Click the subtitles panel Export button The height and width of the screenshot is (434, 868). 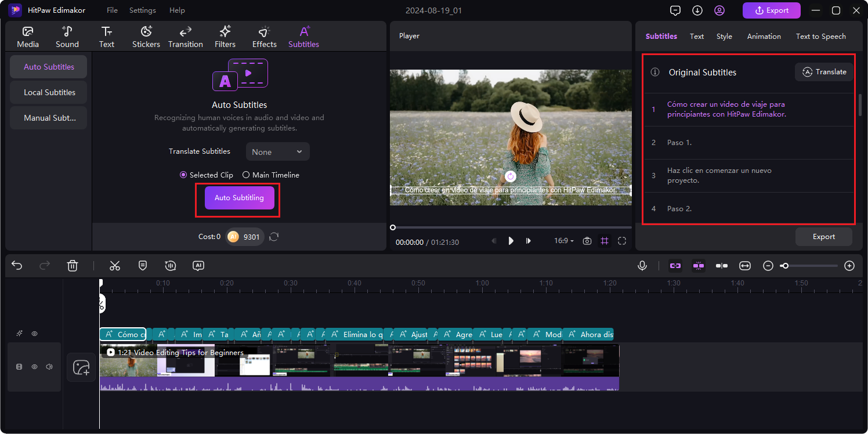click(824, 237)
